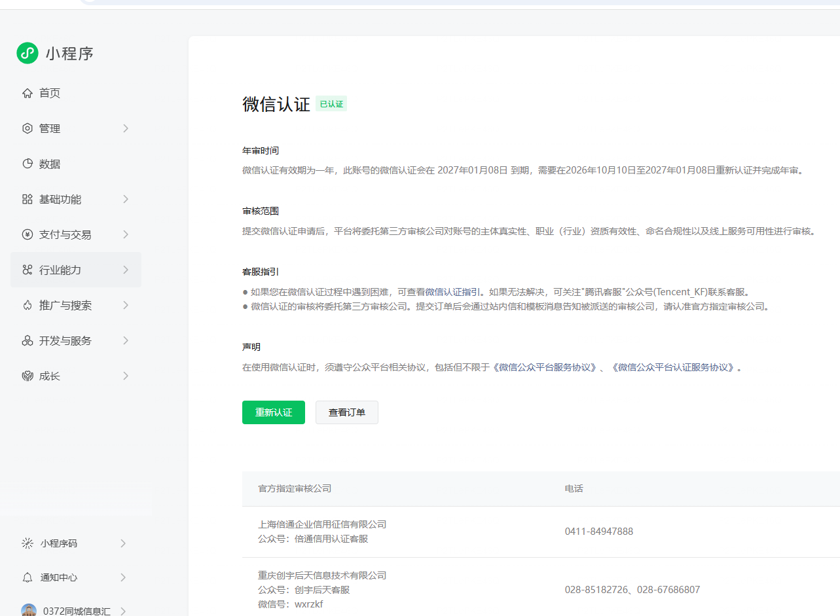
Task: Click 上海倍通企业信用征信有限公司 company name
Action: (322, 524)
